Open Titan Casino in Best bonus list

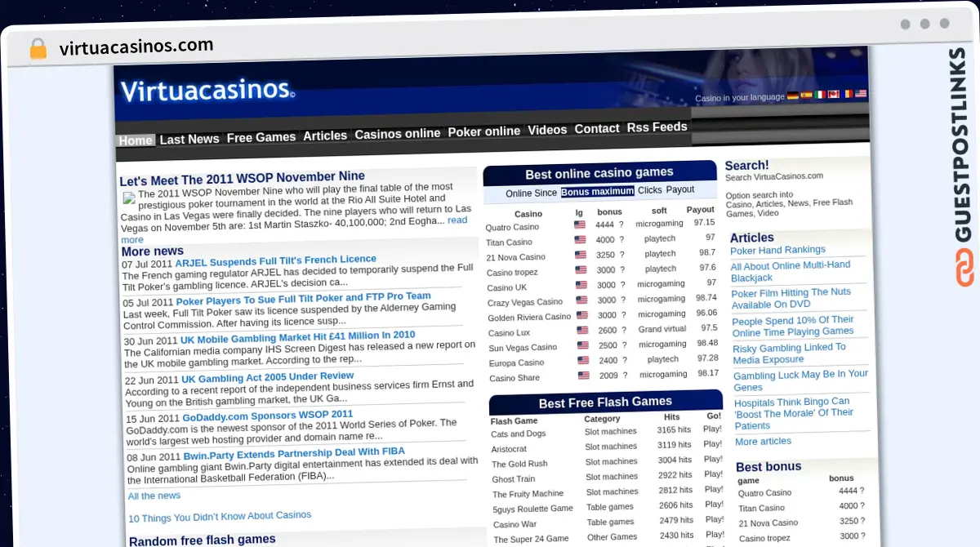click(x=761, y=508)
